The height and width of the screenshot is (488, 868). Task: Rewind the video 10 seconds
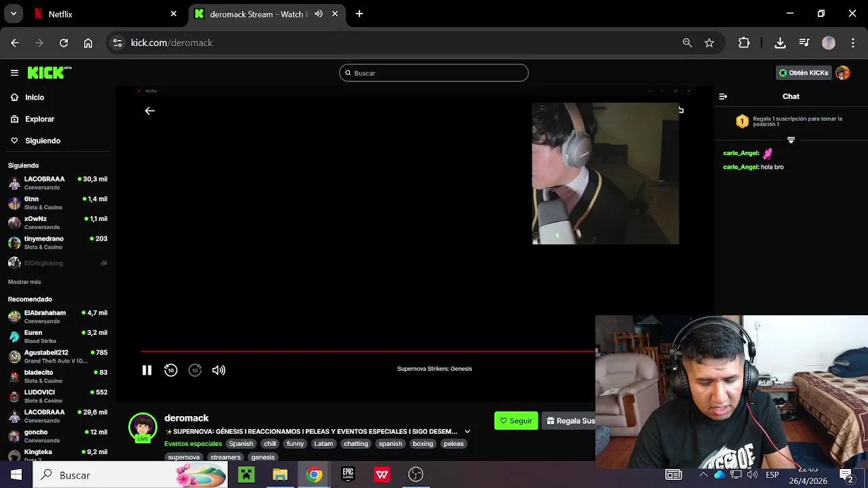coord(171,370)
